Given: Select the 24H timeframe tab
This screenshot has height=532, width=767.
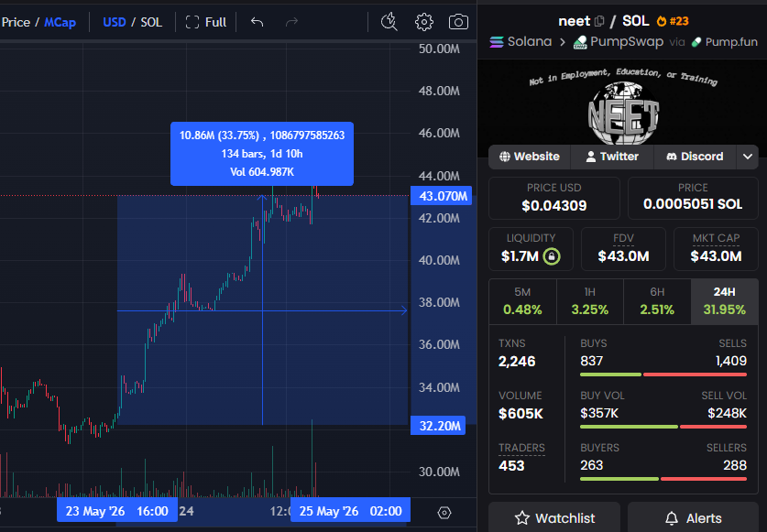Looking at the screenshot, I should coord(725,301).
